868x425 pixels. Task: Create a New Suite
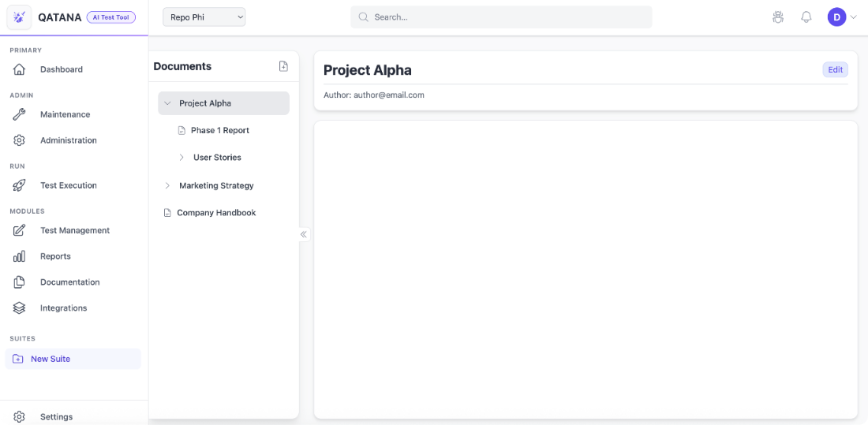point(51,359)
